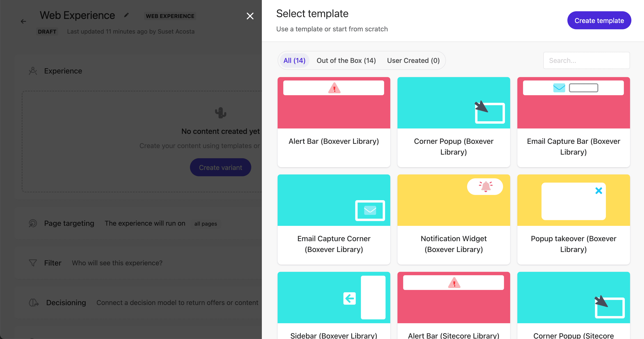Click the Create template button

599,21
